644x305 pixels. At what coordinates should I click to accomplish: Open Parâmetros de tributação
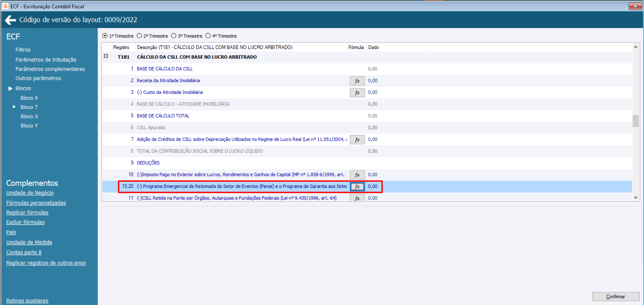pyautogui.click(x=46, y=60)
